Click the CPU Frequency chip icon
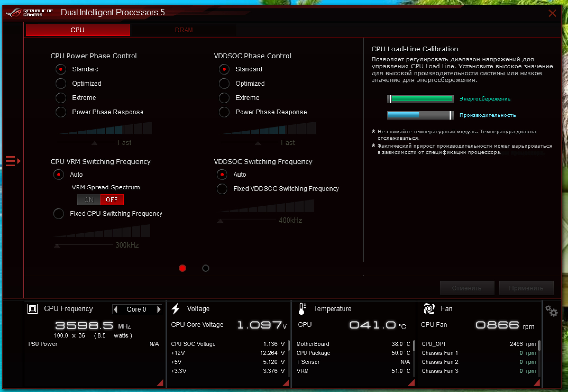This screenshot has width=568, height=392. pos(33,309)
